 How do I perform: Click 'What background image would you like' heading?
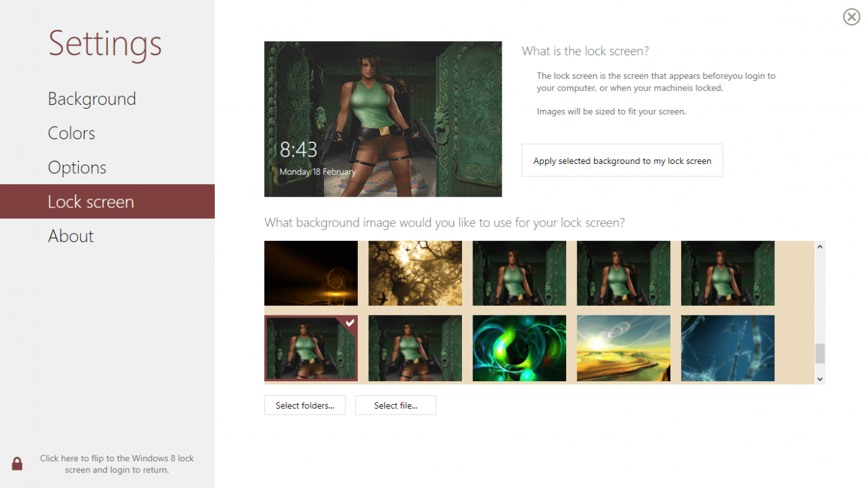pyautogui.click(x=444, y=223)
